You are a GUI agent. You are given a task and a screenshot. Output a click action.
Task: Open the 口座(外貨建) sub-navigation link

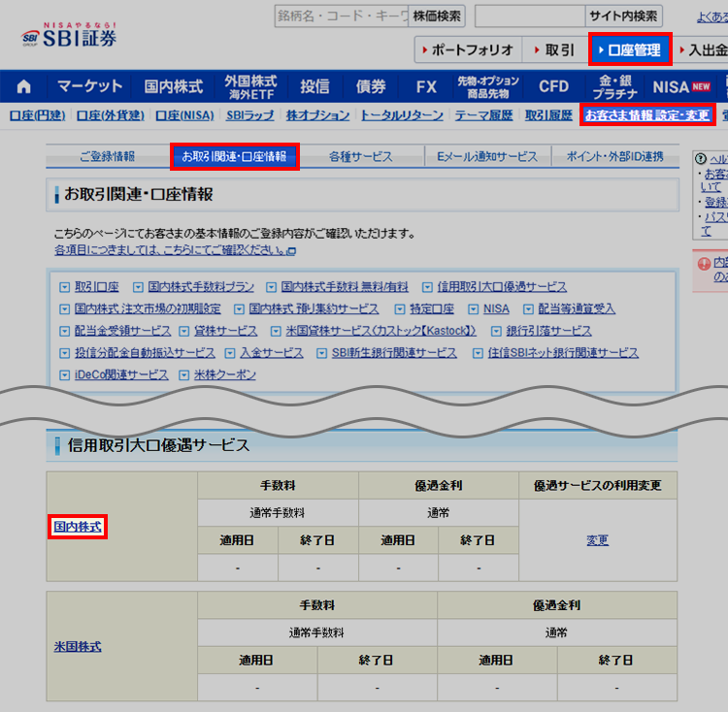pyautogui.click(x=111, y=115)
